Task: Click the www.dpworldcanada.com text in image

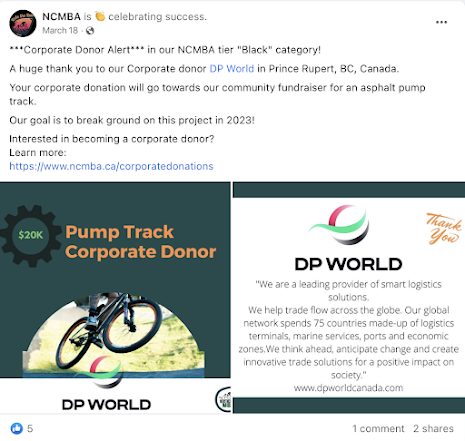Action: (349, 388)
